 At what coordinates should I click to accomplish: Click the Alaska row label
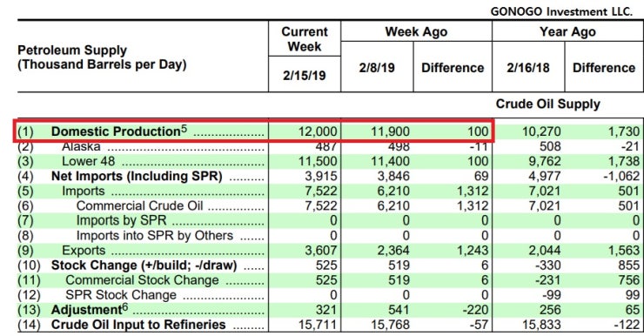81,146
